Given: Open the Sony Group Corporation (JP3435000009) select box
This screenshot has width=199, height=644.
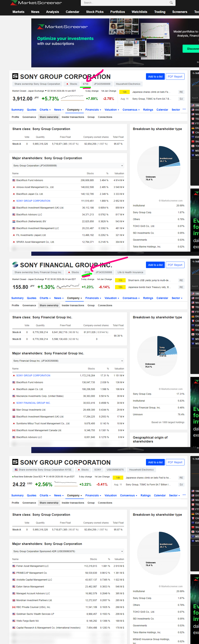Looking at the screenshot, I should [68, 165].
